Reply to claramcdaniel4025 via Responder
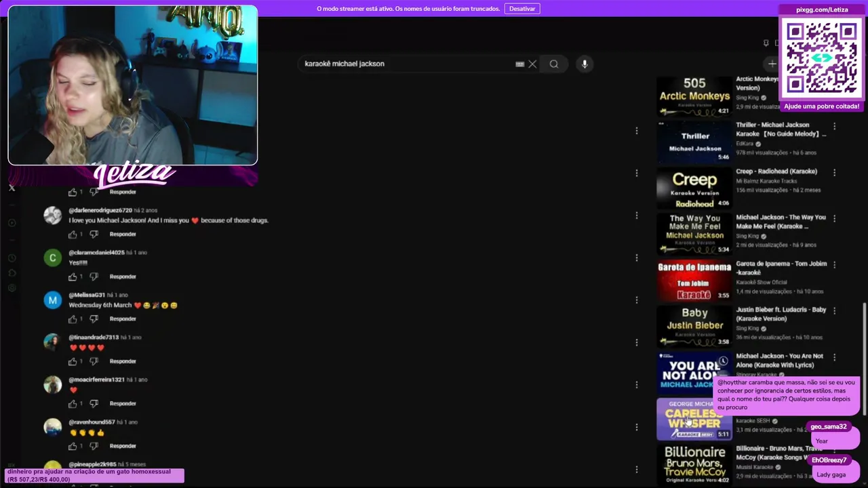 point(123,277)
